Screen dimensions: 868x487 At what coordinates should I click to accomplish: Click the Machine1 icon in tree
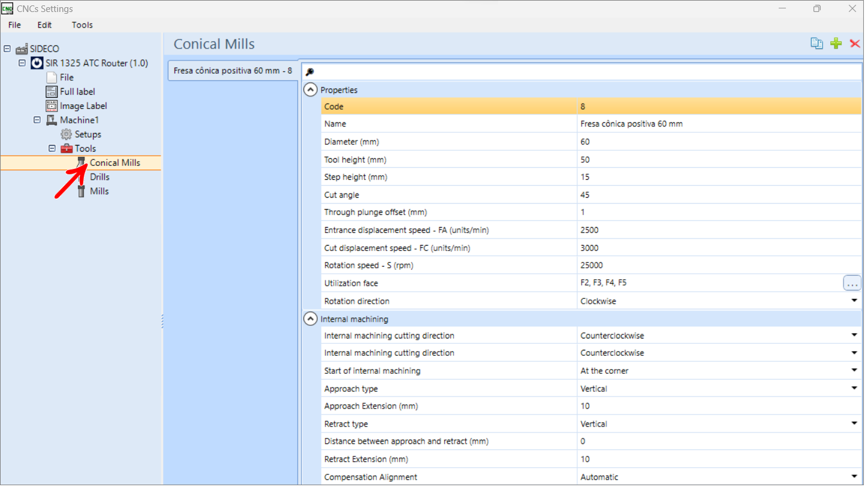(x=52, y=120)
